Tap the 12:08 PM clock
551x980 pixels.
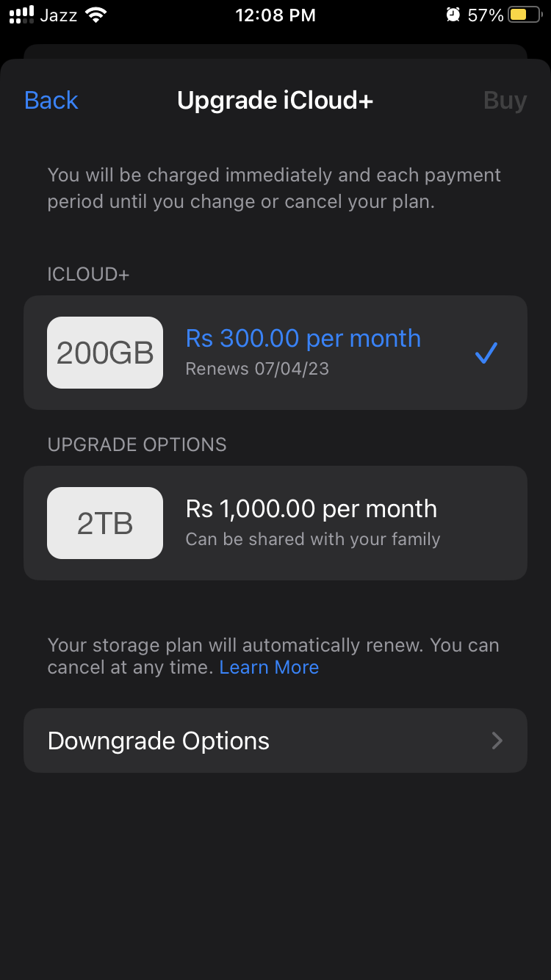(275, 15)
